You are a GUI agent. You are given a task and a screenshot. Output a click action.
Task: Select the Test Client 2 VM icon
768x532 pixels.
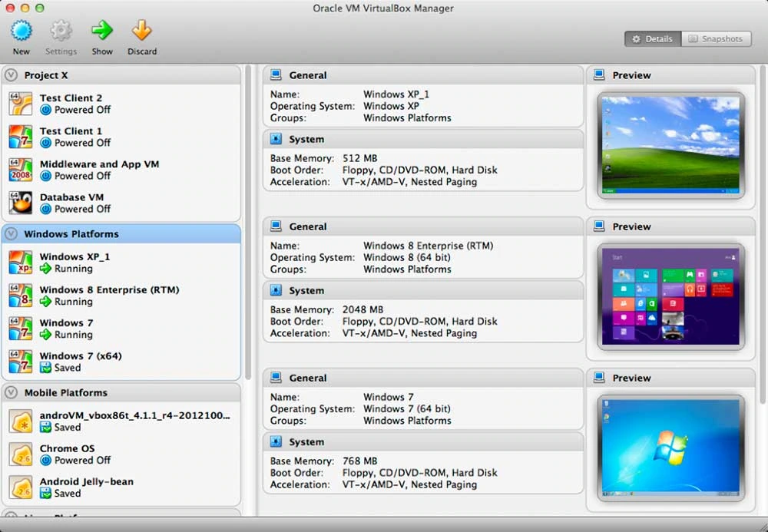[21, 104]
